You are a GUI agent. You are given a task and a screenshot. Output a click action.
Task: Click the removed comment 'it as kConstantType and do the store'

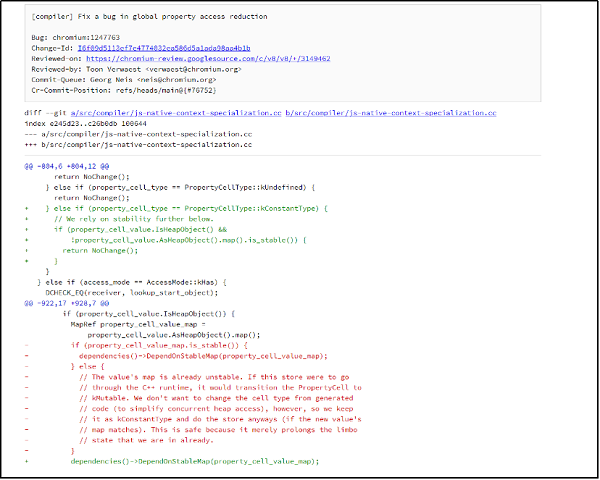220,419
